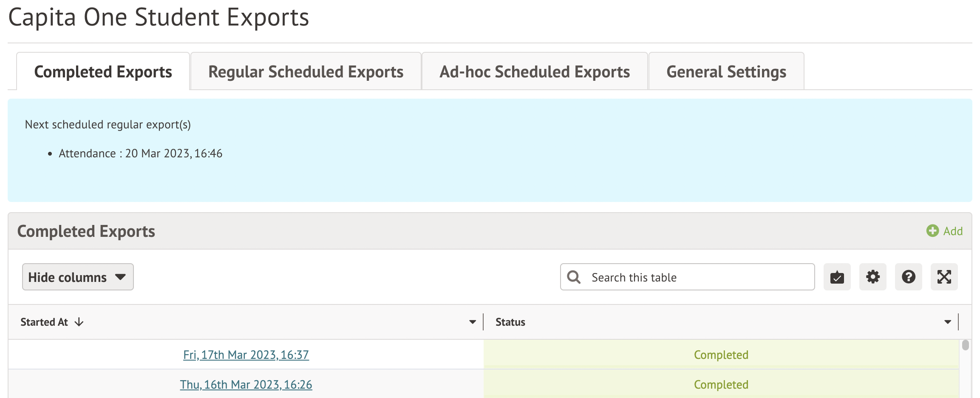Viewport: 980px width, 398px height.
Task: Open the General Settings tab
Action: 726,72
